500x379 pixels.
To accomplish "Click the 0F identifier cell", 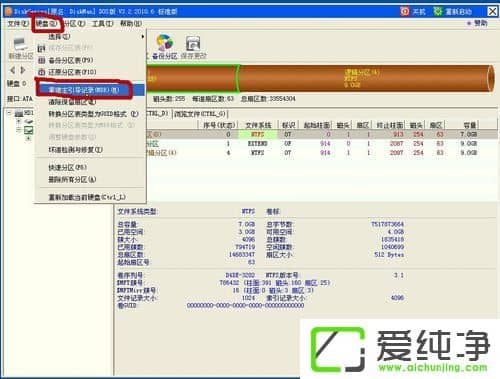I will (x=287, y=143).
